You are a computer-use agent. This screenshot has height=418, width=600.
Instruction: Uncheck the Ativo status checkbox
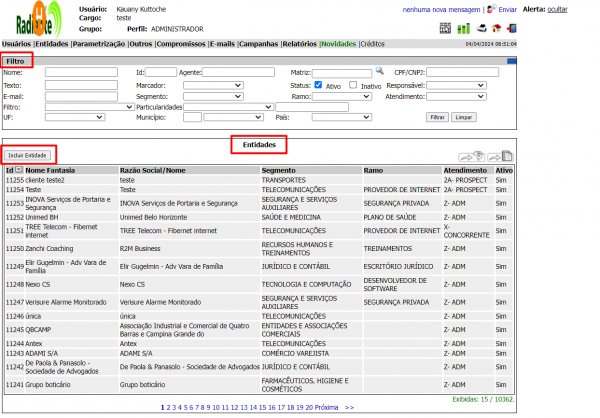tap(318, 85)
